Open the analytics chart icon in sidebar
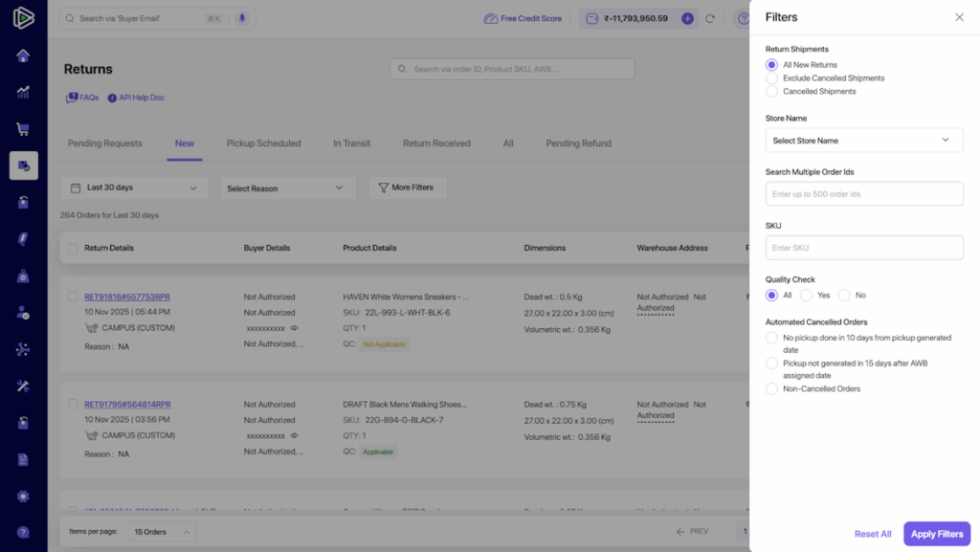980x552 pixels. (x=23, y=93)
